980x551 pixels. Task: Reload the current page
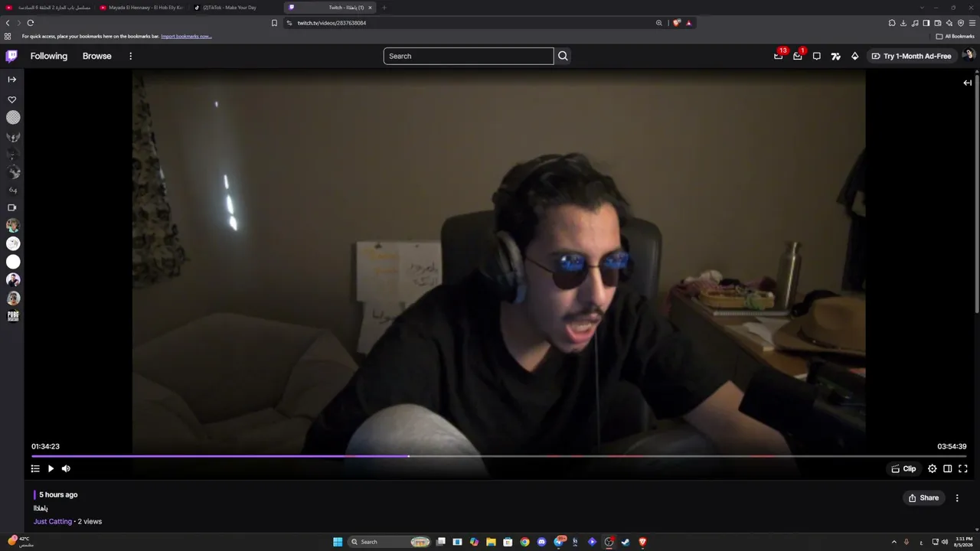pos(31,23)
